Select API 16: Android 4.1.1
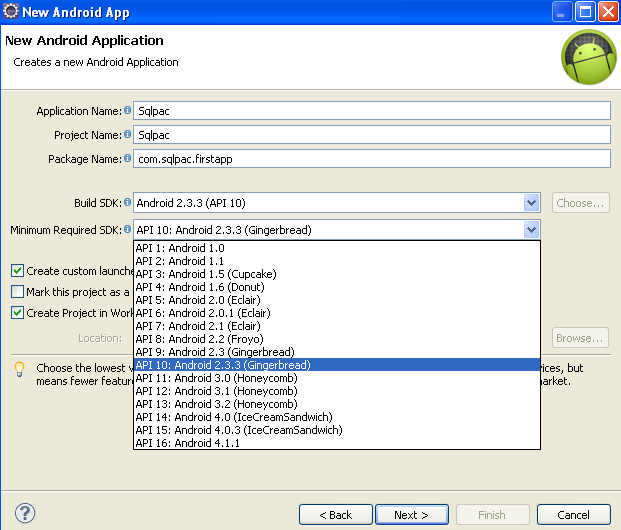 coord(337,443)
